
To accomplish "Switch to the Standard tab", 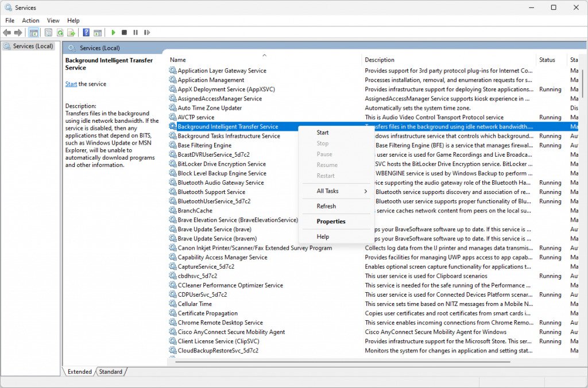I will pos(110,371).
